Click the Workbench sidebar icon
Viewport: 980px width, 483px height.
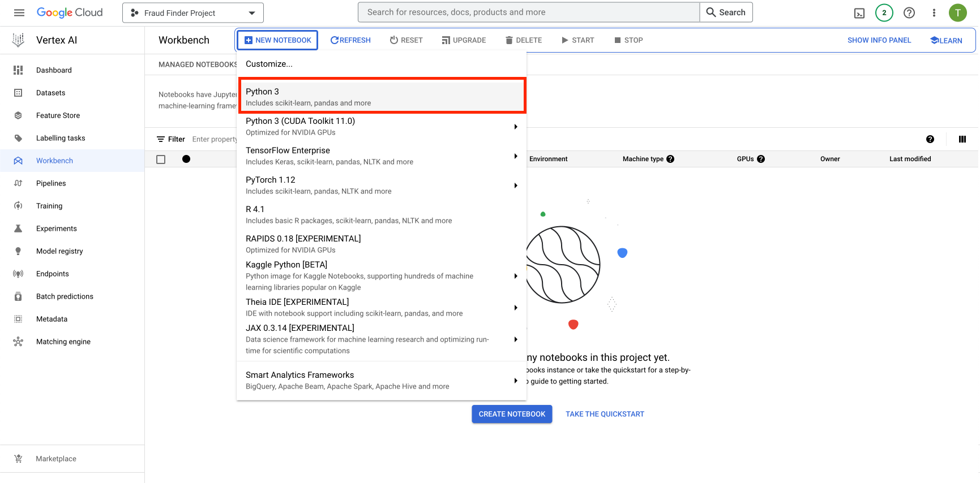[x=18, y=161]
